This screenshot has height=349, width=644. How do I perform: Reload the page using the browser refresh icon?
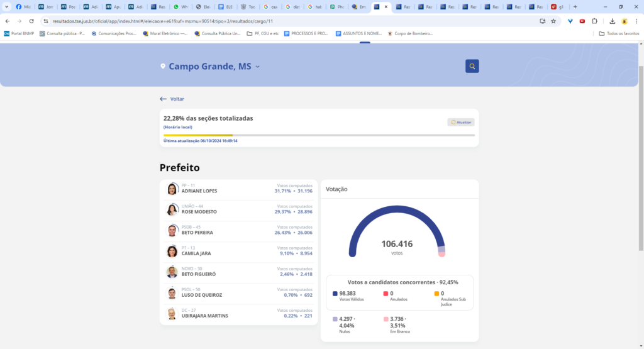click(x=31, y=21)
